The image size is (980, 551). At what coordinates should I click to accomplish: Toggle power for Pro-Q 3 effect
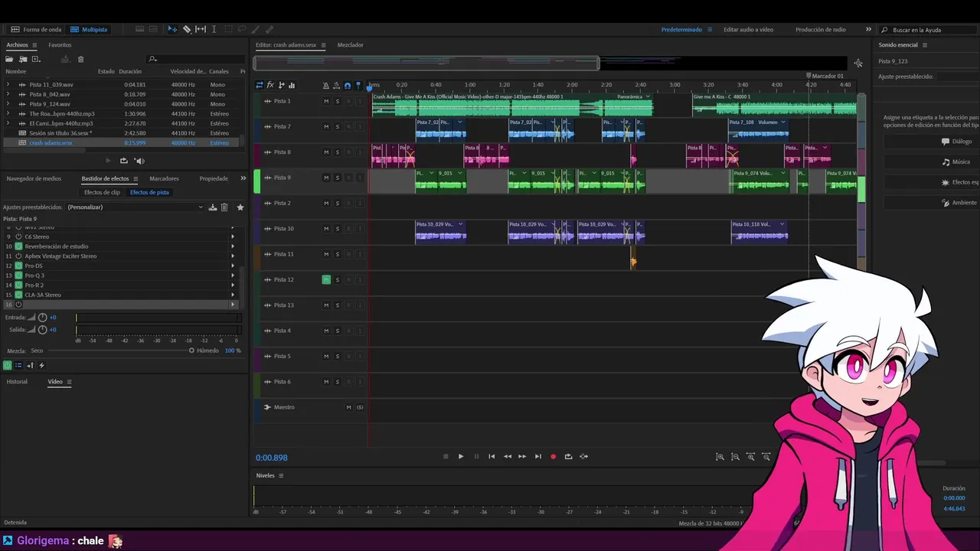18,275
